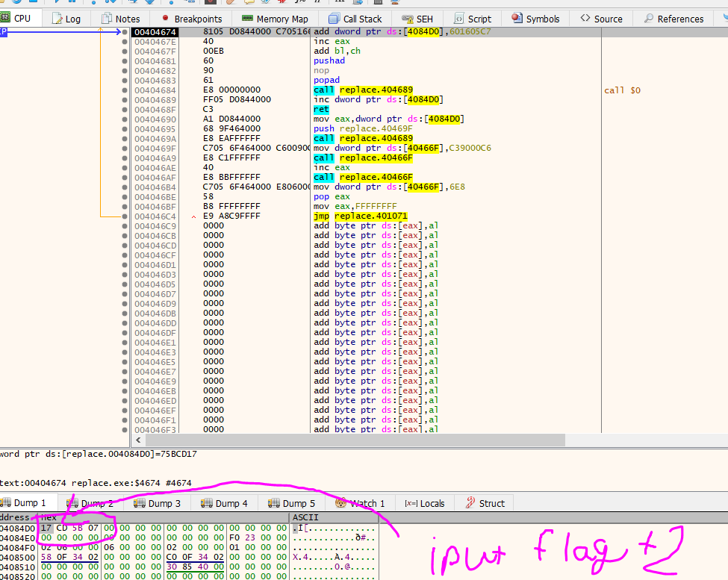The width and height of the screenshot is (728, 580).
Task: Select the mov eax,FFFFFFFF instruction
Action: click(x=355, y=207)
